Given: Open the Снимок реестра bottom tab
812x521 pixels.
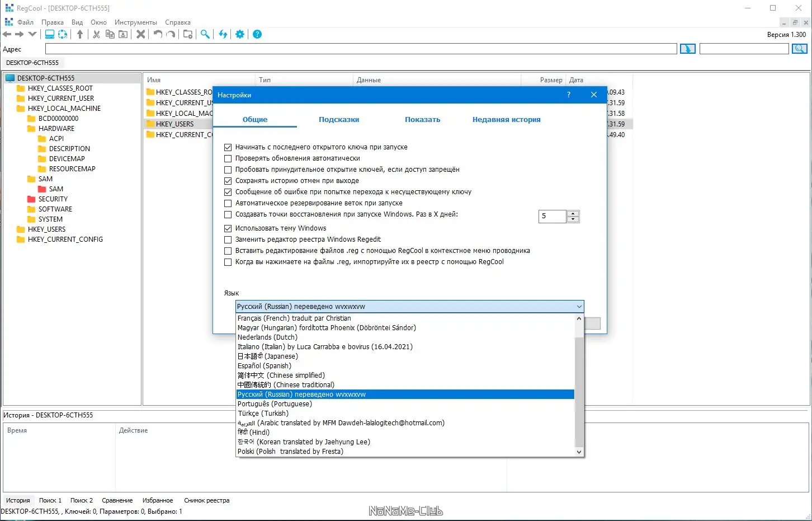Looking at the screenshot, I should pyautogui.click(x=207, y=500).
